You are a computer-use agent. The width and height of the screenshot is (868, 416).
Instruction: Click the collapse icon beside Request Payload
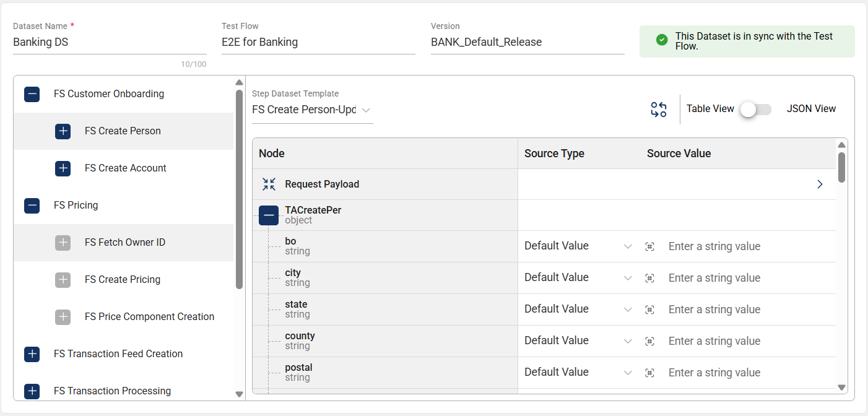pos(269,184)
